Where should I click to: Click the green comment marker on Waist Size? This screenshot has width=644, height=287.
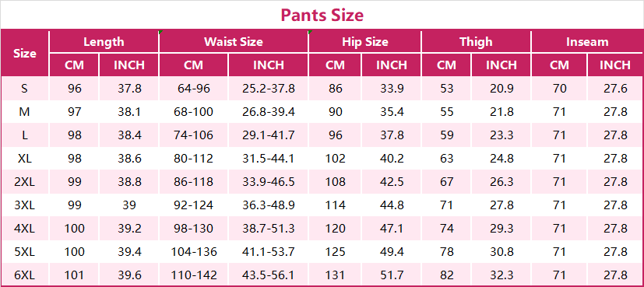point(311,32)
